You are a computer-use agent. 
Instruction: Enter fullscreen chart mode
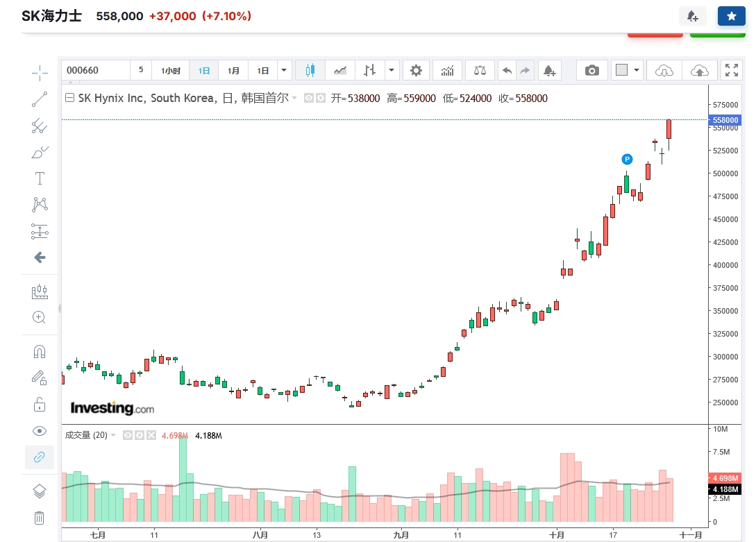point(732,70)
